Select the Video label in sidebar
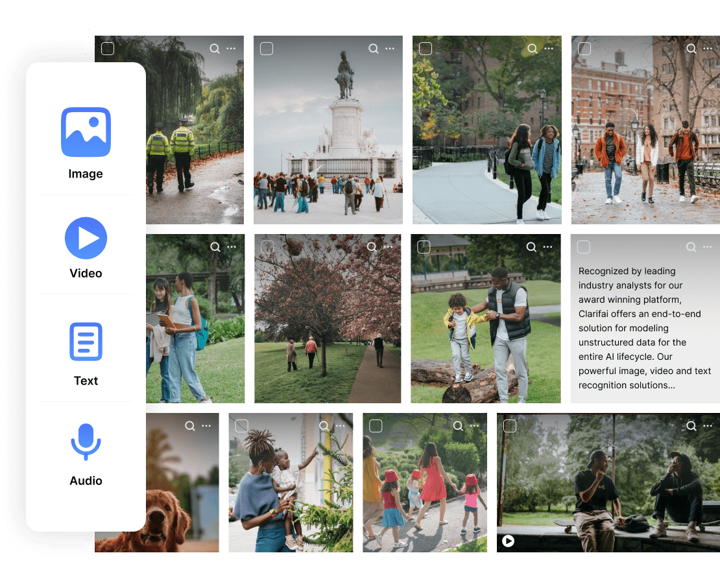 point(86,273)
